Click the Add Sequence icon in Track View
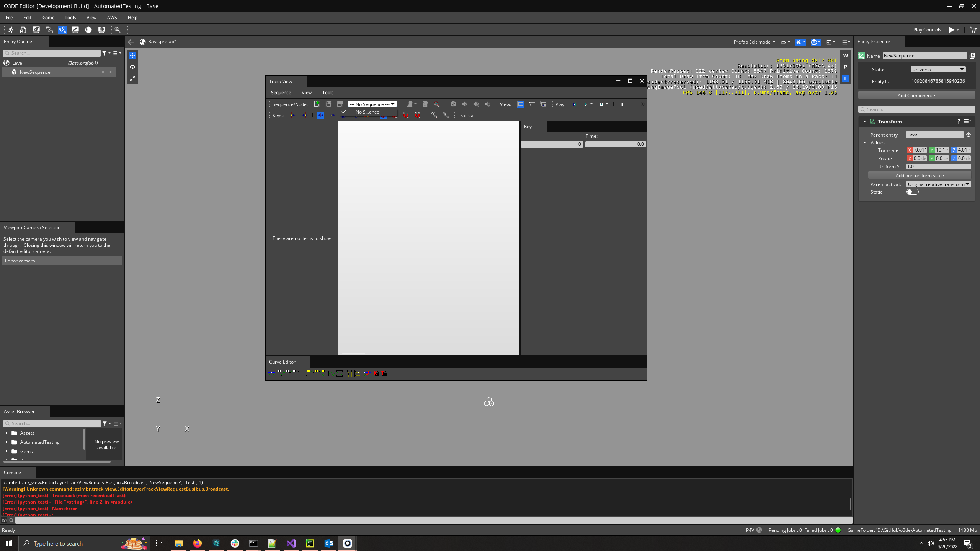Image resolution: width=980 pixels, height=551 pixels. pos(317,104)
